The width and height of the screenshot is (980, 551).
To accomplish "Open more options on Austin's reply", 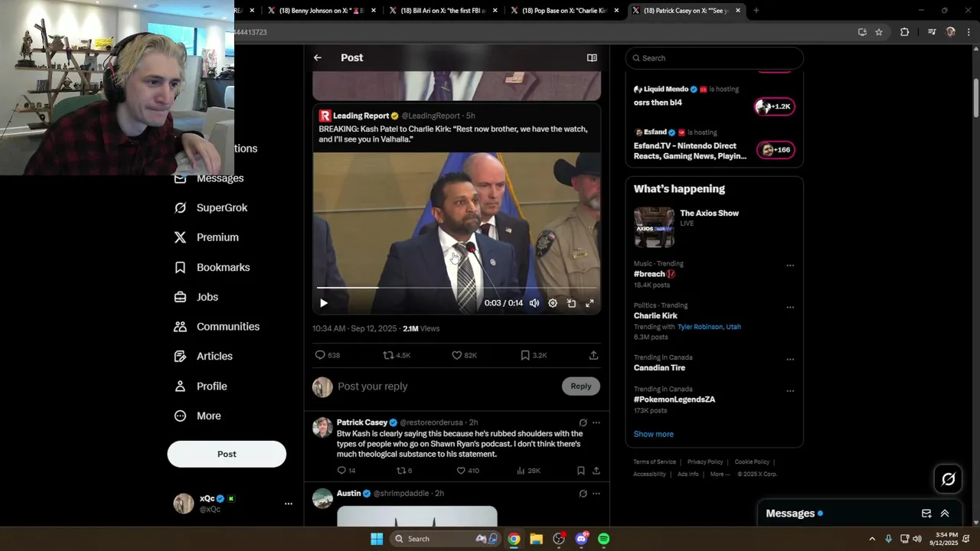I will point(596,494).
